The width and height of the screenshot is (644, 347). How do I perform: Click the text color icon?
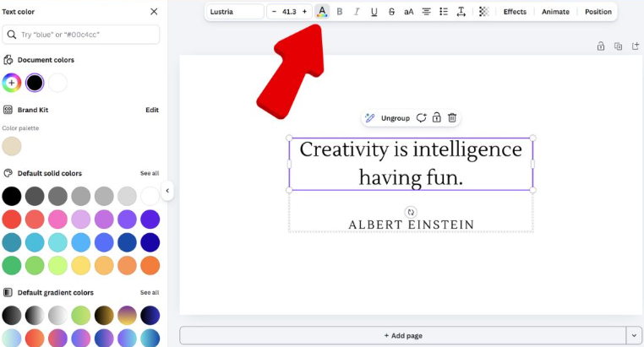coord(322,12)
